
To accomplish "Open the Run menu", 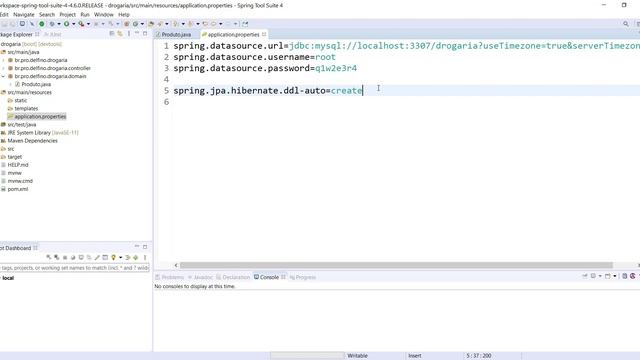I will [x=85, y=15].
